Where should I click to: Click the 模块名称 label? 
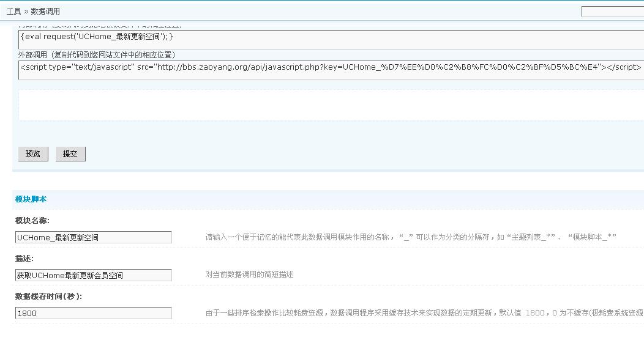[x=32, y=220]
